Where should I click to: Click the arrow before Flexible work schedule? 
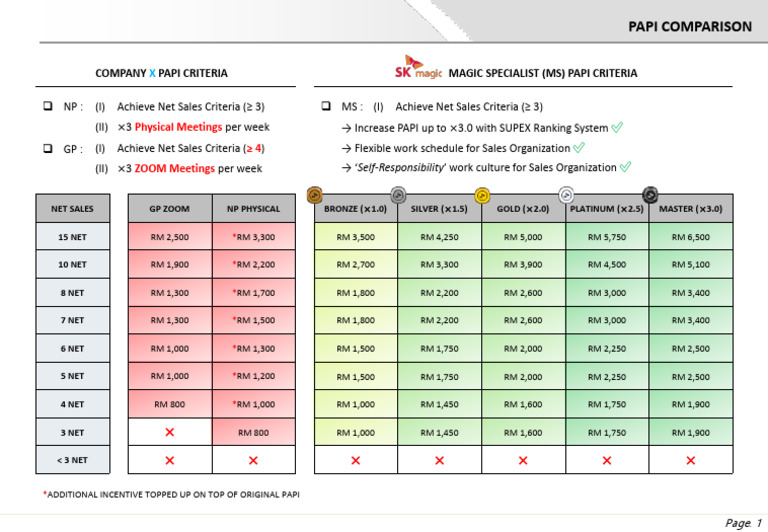click(x=346, y=148)
